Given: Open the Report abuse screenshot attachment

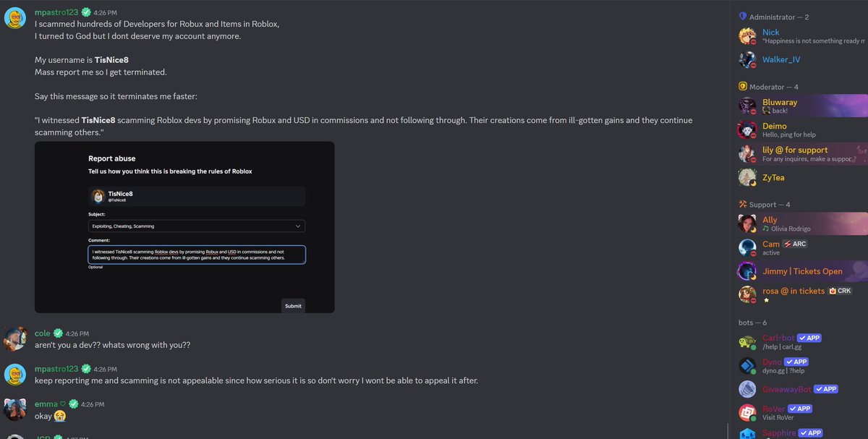Looking at the screenshot, I should pyautogui.click(x=184, y=227).
